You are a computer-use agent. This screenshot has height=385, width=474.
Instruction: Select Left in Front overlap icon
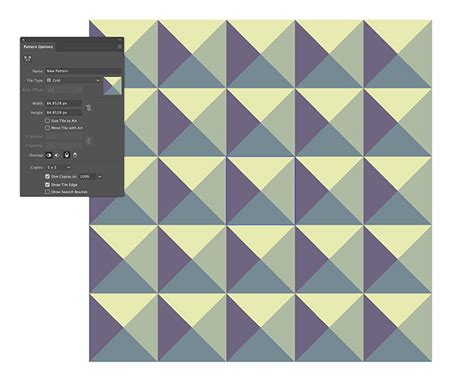click(49, 155)
